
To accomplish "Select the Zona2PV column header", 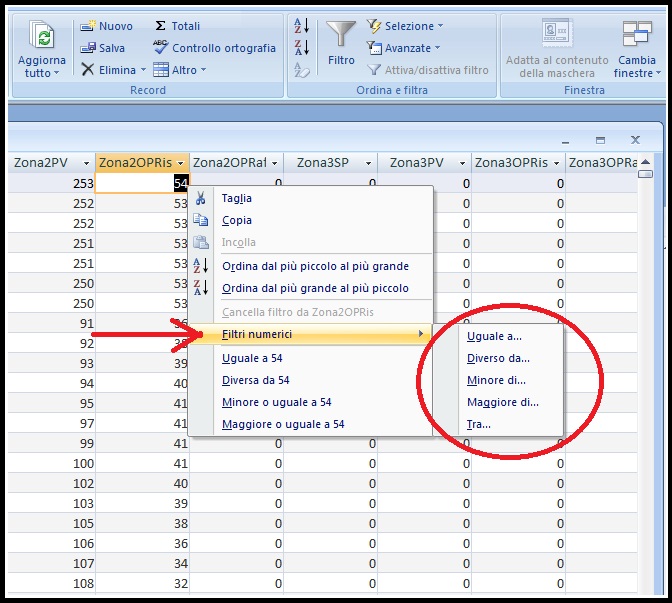I will click(51, 163).
